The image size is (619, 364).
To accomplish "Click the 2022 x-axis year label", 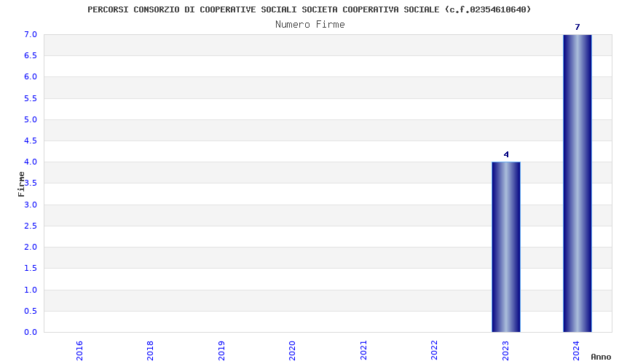I will tap(434, 351).
